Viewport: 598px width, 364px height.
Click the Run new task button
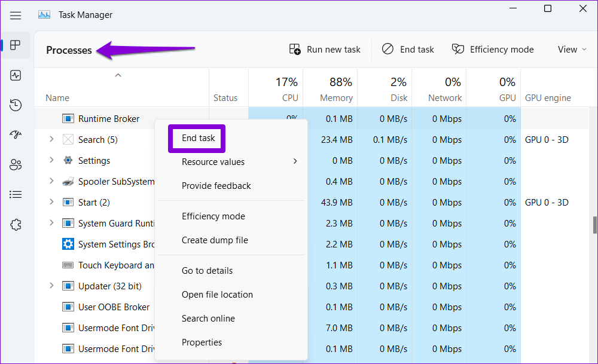(324, 49)
